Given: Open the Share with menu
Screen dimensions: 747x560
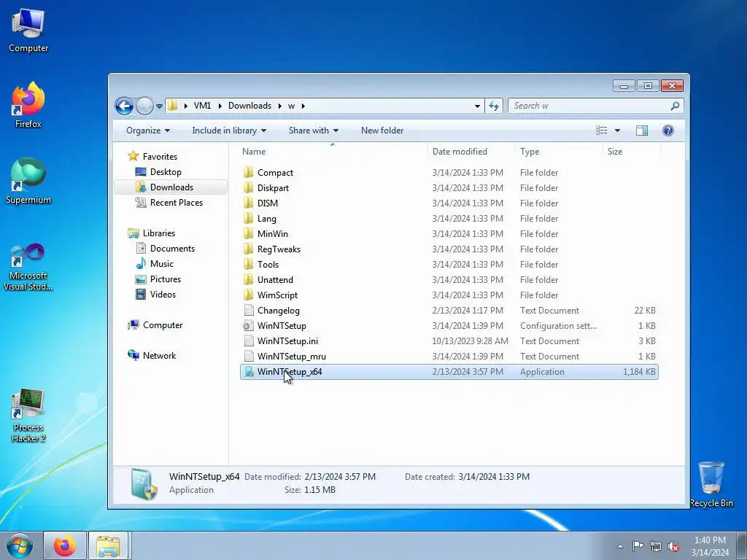Looking at the screenshot, I should (x=314, y=131).
